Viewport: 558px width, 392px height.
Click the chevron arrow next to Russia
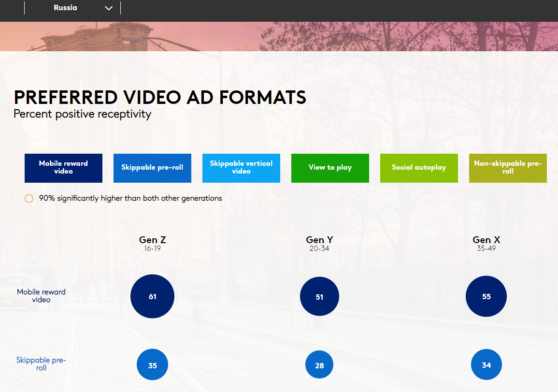[x=109, y=8]
